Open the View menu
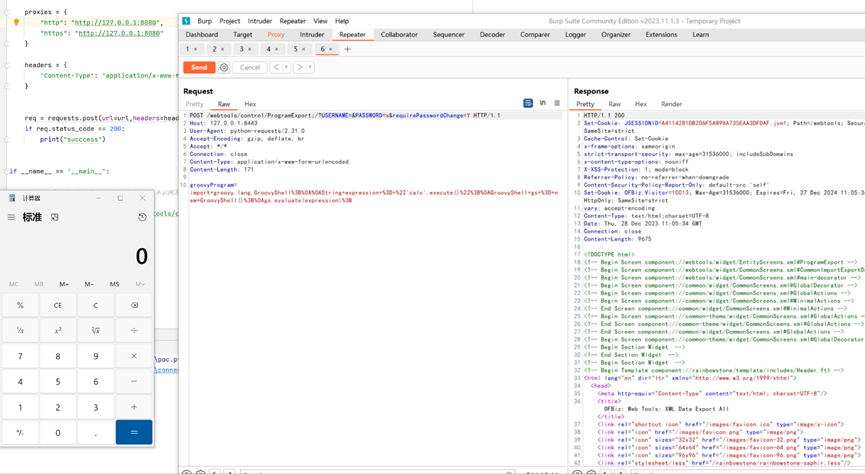This screenshot has width=865, height=474. 321,21
